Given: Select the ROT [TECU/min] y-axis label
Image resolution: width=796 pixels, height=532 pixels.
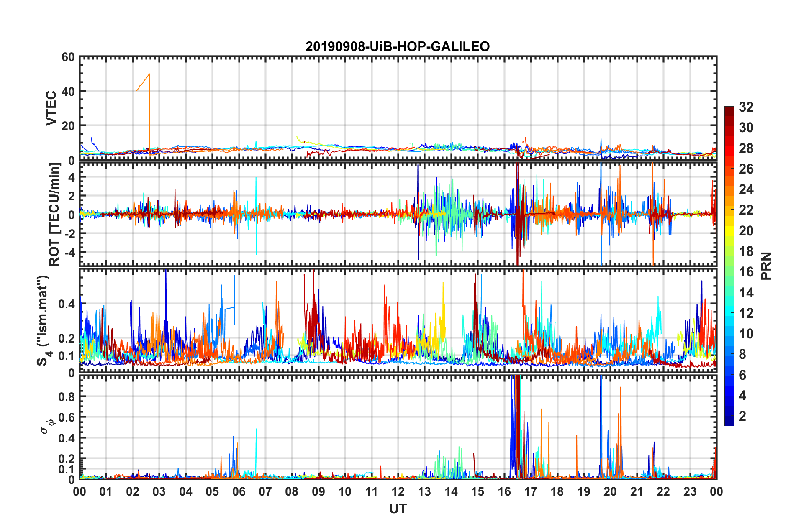Looking at the screenshot, I should [55, 215].
